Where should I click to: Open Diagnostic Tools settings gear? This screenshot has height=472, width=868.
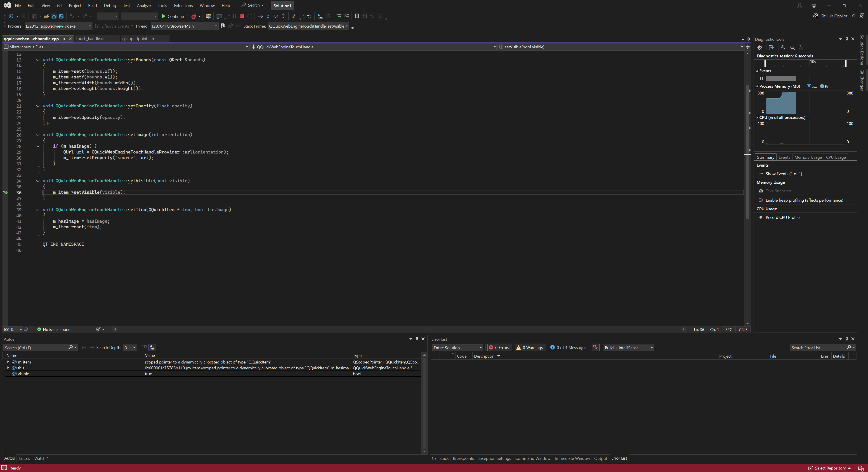(759, 48)
